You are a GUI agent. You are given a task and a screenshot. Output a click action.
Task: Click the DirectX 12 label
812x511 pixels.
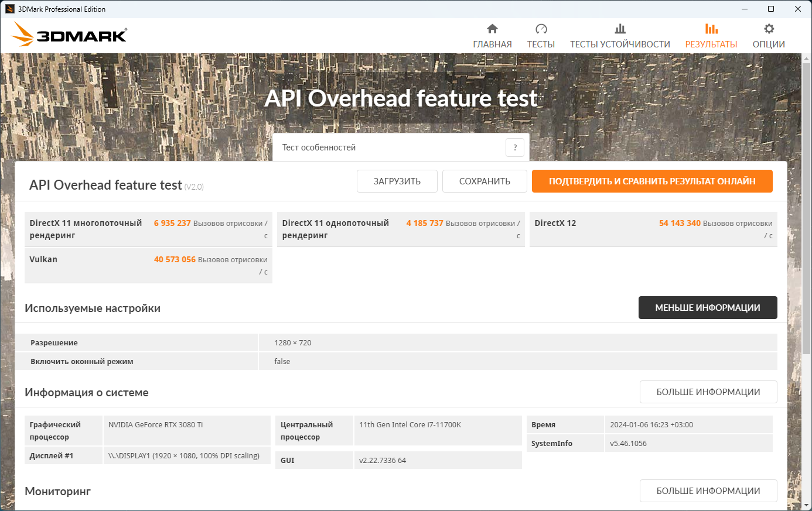[555, 223]
